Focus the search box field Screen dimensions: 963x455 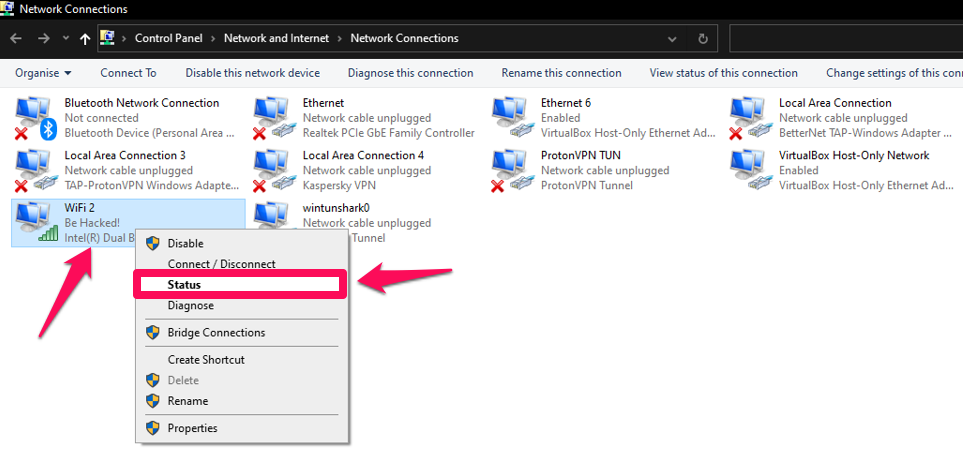846,38
